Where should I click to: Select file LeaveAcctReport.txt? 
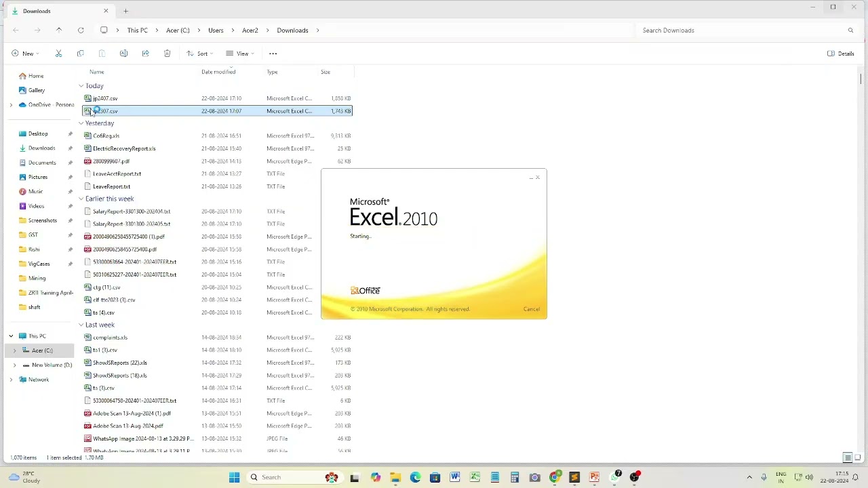117,174
